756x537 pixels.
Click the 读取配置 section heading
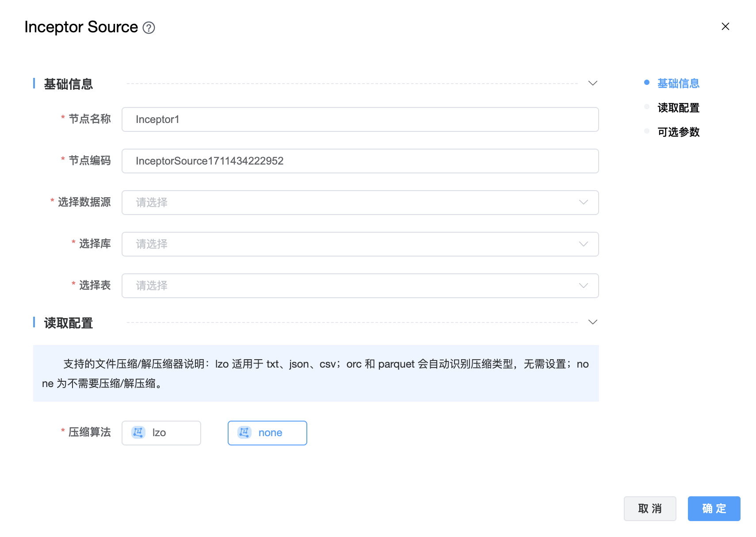[69, 323]
